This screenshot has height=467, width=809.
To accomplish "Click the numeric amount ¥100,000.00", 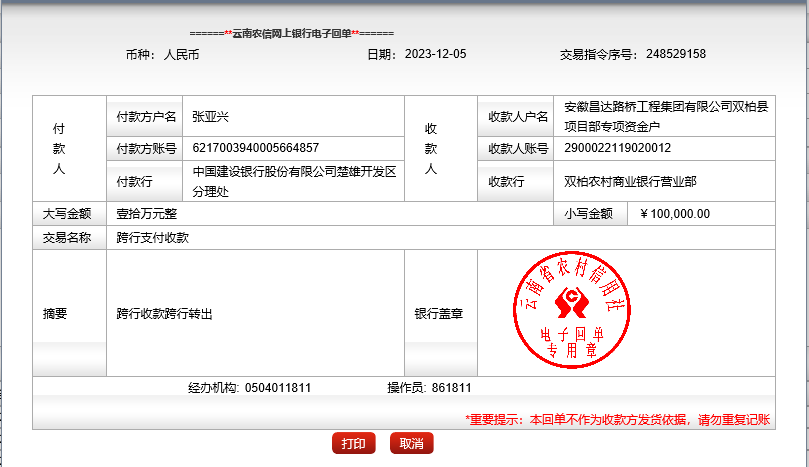I will pyautogui.click(x=674, y=213).
